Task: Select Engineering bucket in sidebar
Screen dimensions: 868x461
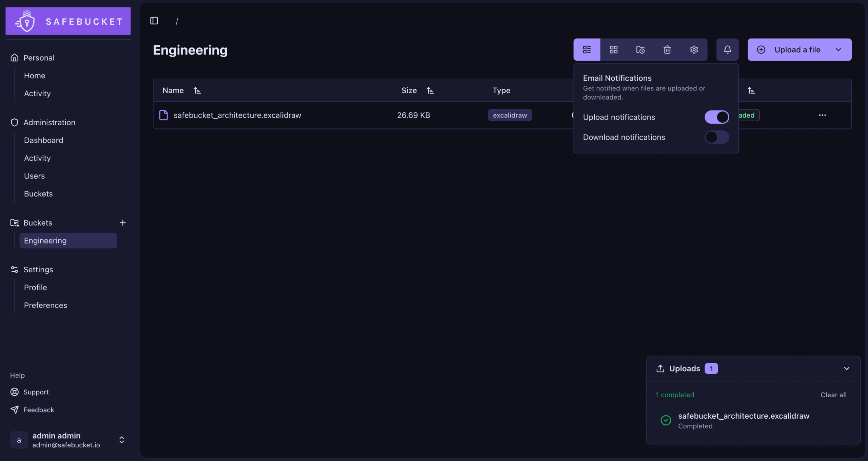Action: click(68, 240)
